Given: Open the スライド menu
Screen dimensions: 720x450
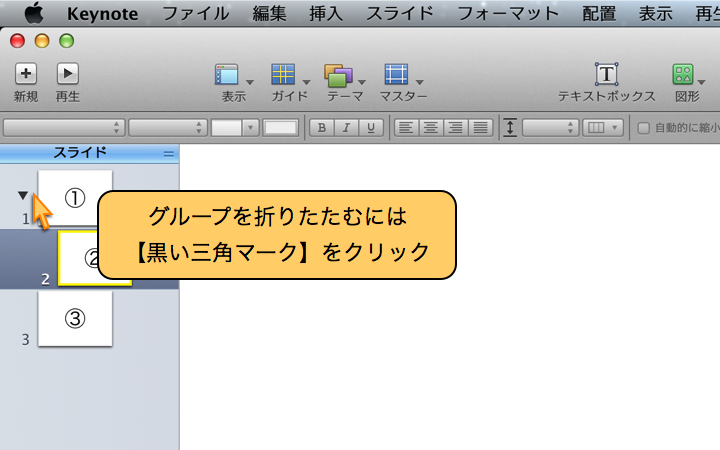Looking at the screenshot, I should click(400, 13).
